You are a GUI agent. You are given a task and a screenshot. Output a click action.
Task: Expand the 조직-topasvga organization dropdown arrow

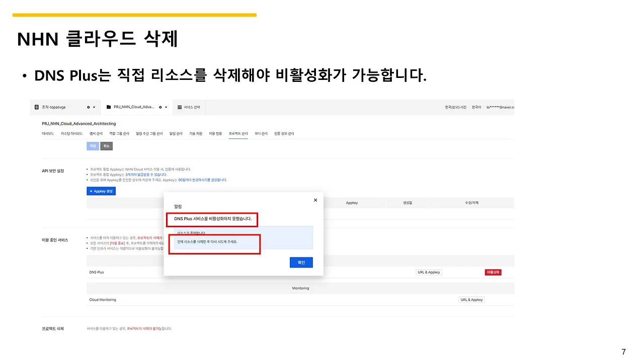pos(94,107)
